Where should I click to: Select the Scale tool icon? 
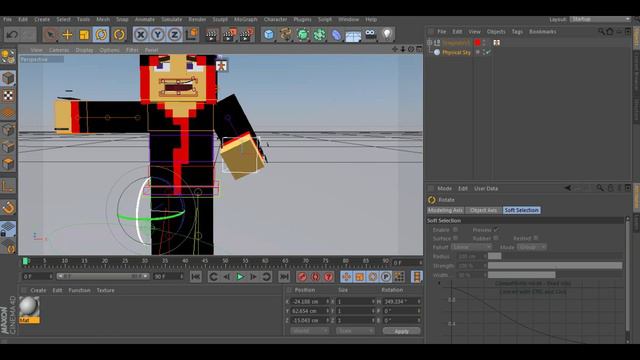tap(84, 35)
